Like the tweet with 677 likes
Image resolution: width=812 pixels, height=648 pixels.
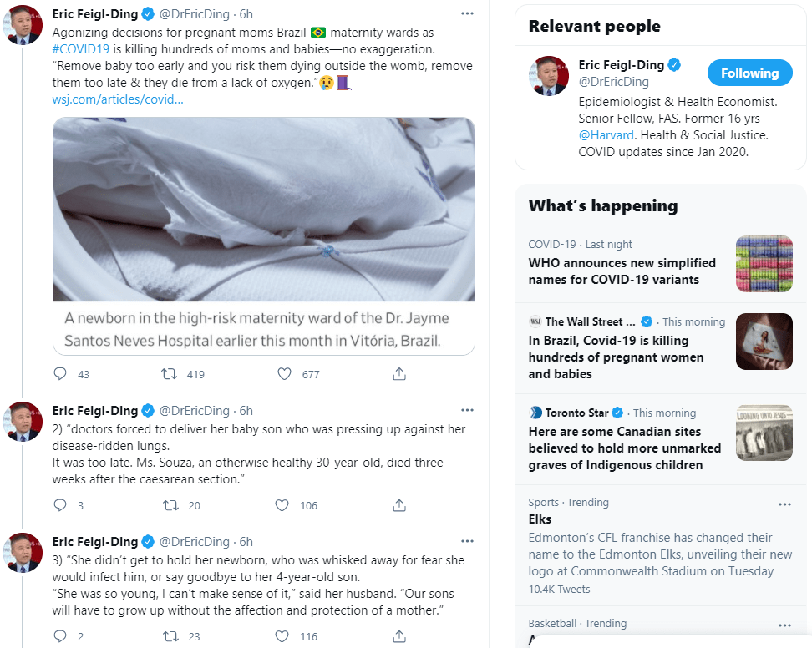[x=282, y=374]
